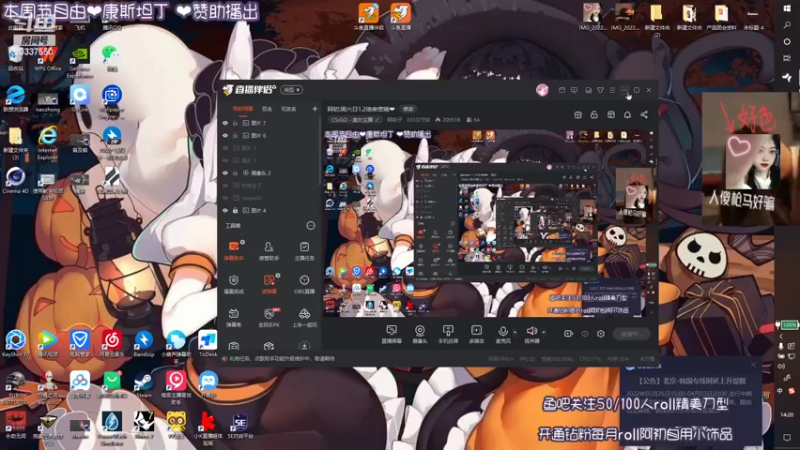Screen dimensions: 800x450
Task: Click the layer list scrollbar
Action: point(320,151)
